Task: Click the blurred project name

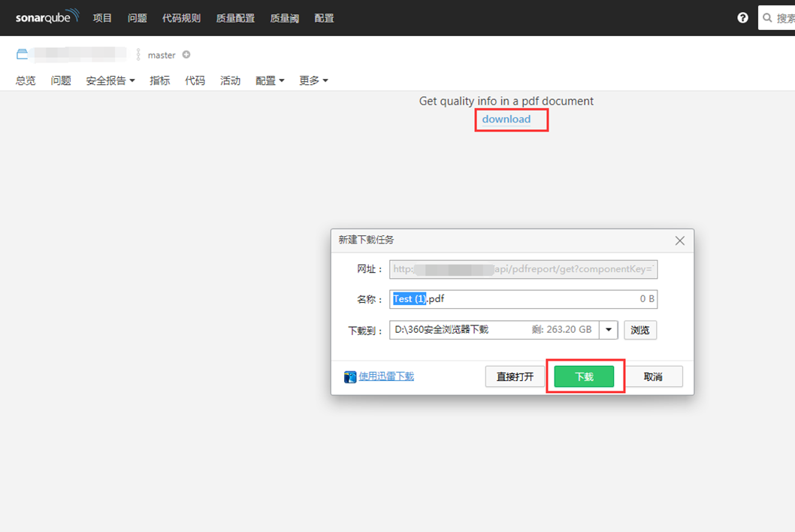Action: pos(79,54)
